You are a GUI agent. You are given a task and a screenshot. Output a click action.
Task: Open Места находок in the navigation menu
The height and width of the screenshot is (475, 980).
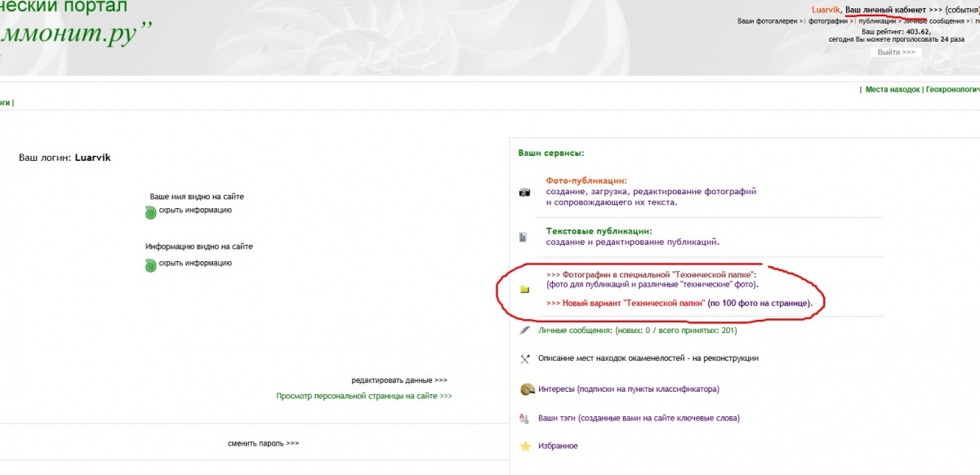tap(893, 90)
